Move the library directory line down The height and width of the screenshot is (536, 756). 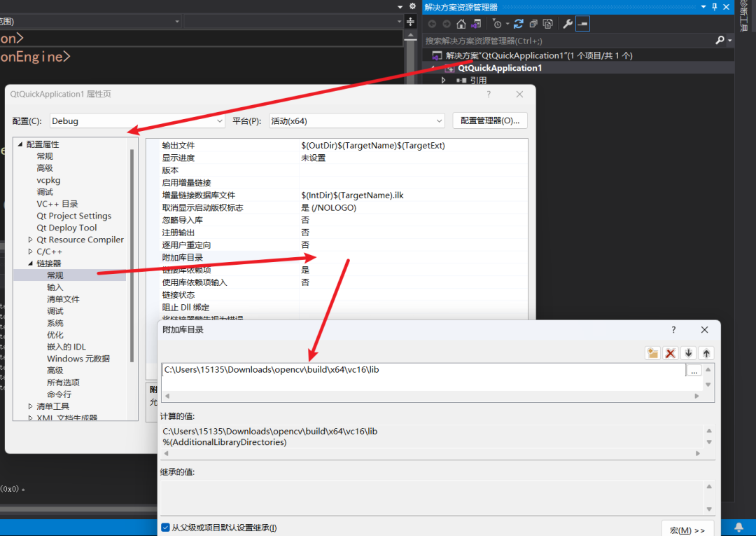(689, 353)
